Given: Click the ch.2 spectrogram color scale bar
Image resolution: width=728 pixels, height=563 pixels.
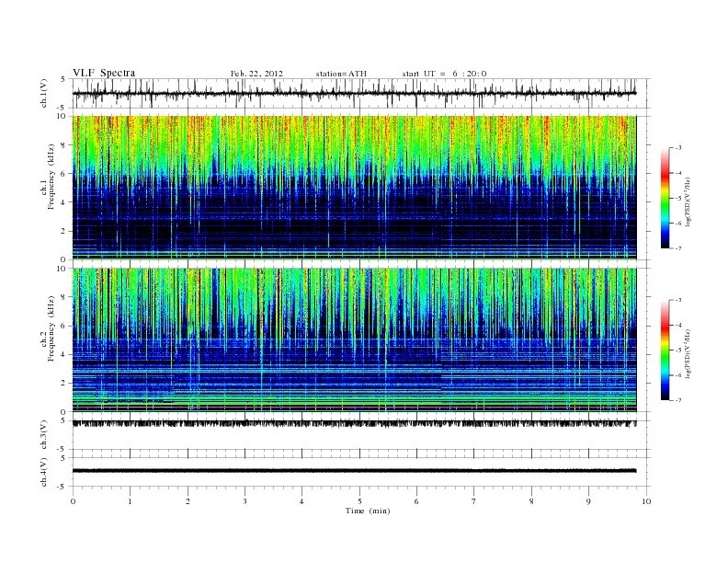Looking at the screenshot, I should pos(665,350).
